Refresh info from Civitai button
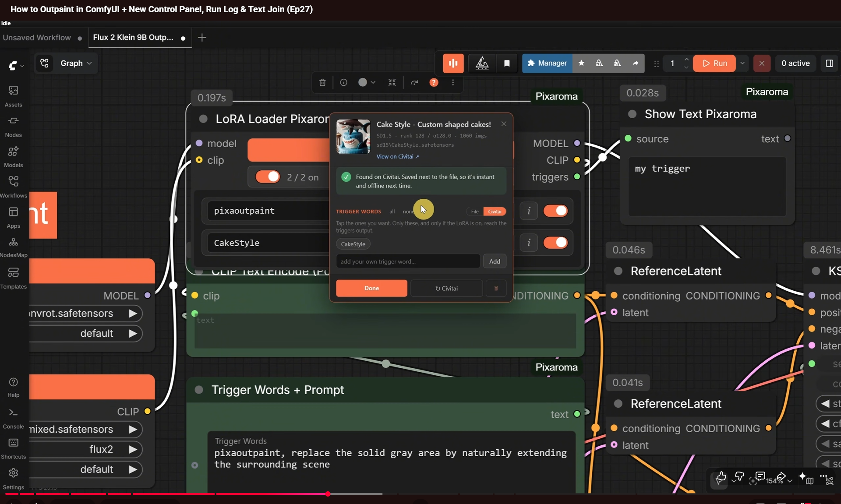Image resolution: width=841 pixels, height=504 pixels. [x=446, y=288]
